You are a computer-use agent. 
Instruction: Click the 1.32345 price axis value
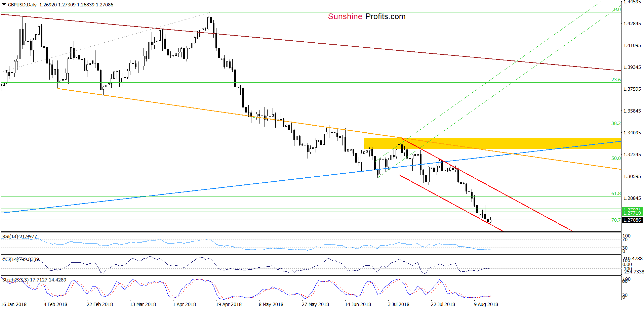632,154
